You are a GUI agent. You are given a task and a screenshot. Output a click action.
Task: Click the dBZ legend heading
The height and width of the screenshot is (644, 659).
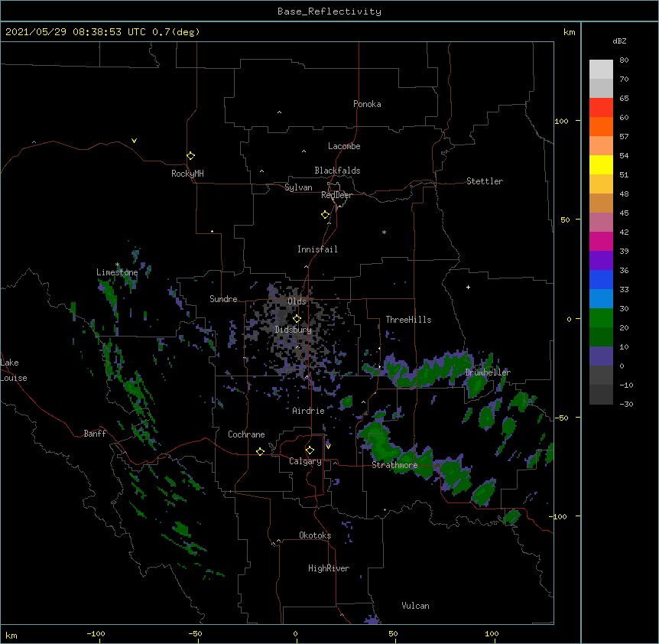point(619,41)
